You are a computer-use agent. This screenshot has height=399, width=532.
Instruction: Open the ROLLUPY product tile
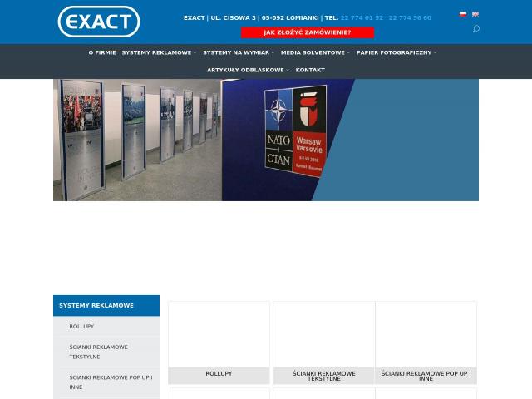[219, 342]
